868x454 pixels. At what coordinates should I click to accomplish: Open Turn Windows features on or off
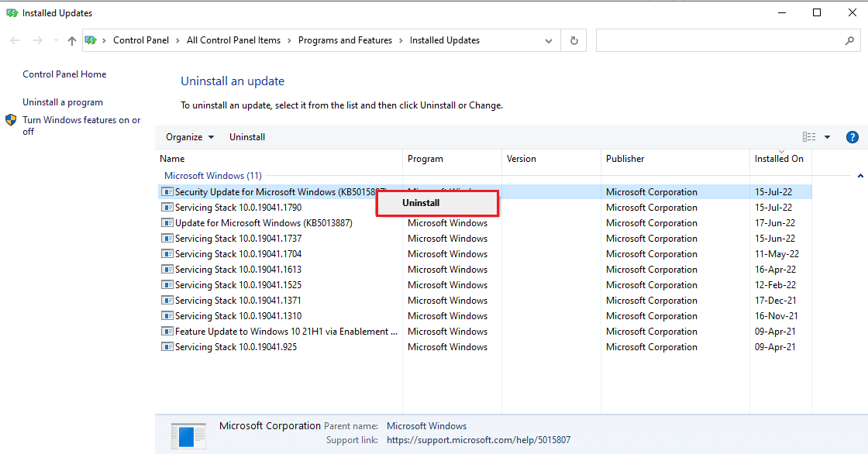[x=81, y=126]
